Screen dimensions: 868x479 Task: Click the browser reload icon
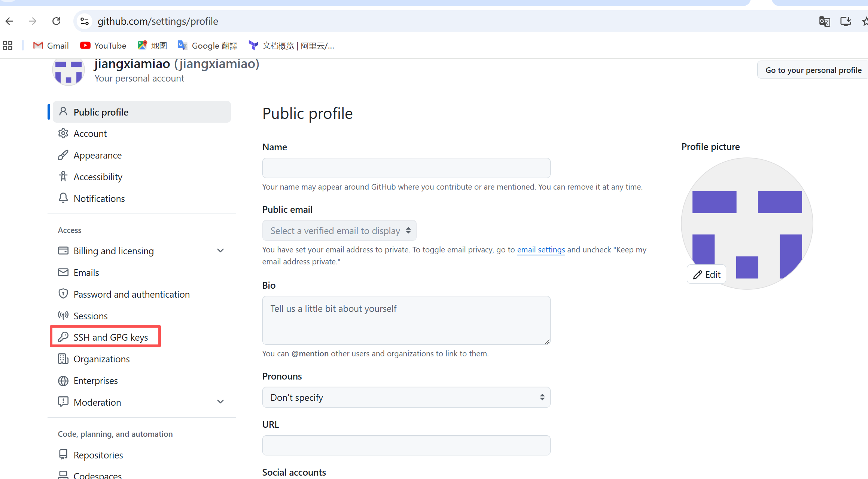click(56, 21)
